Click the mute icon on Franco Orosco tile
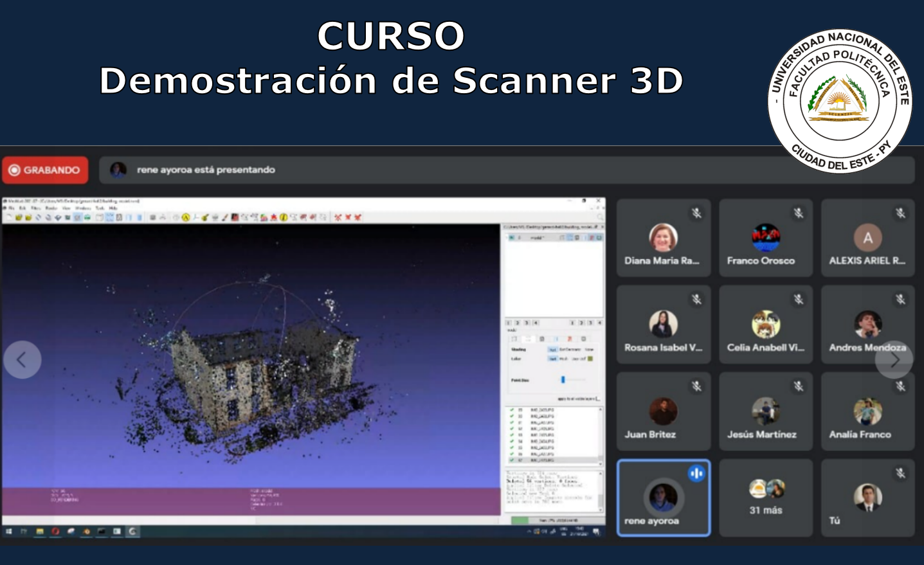Viewport: 924px width, 565px height. click(799, 213)
